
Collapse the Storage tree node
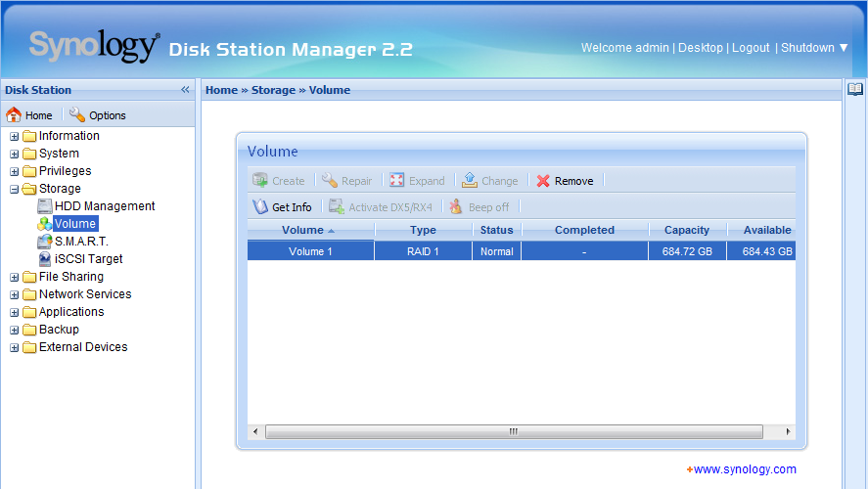(x=15, y=190)
